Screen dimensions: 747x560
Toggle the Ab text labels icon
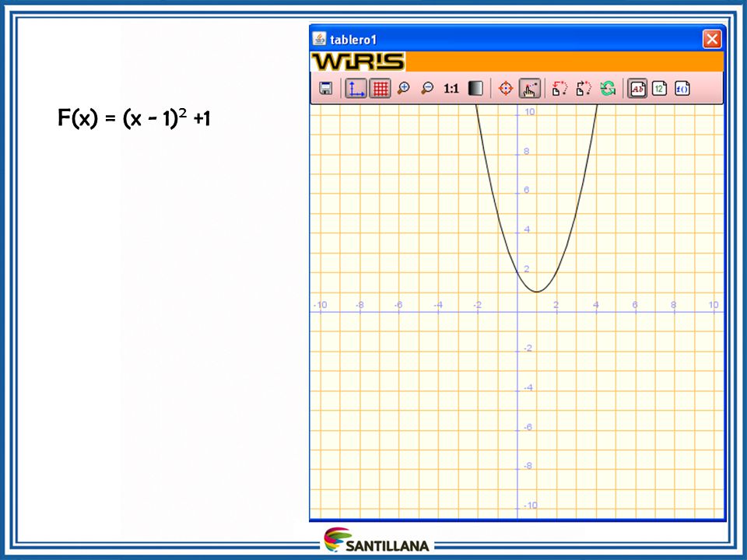(x=637, y=89)
